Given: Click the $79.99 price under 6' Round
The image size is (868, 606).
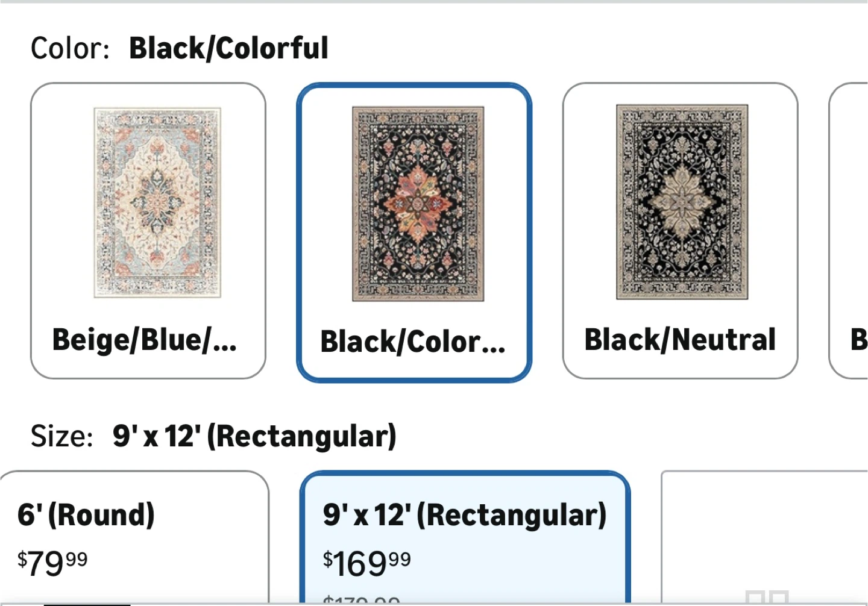Looking at the screenshot, I should tap(52, 564).
